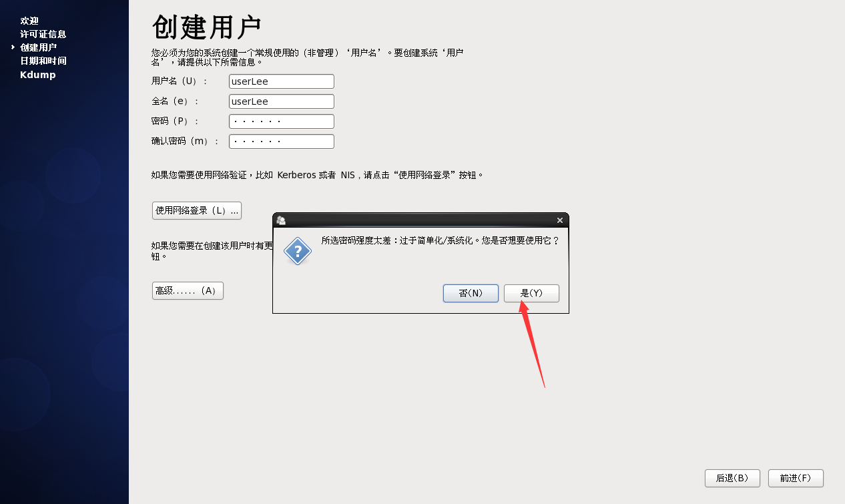
Task: Reject weak password with 否(N) button
Action: pos(471,293)
